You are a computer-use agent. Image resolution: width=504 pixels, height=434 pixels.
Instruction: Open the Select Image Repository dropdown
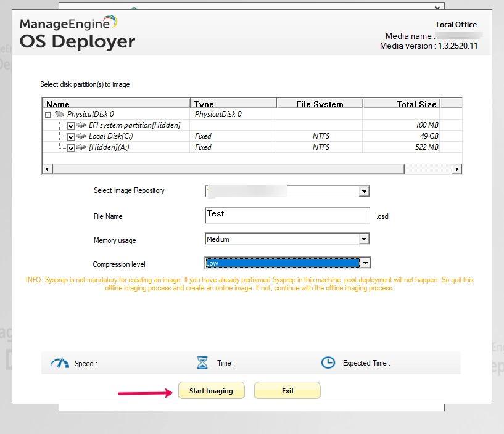(364, 192)
